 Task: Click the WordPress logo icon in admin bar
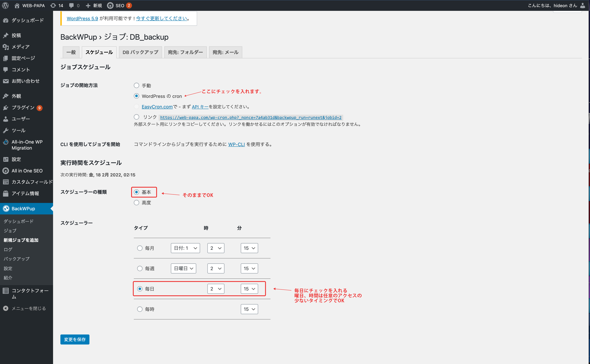pos(5,5)
